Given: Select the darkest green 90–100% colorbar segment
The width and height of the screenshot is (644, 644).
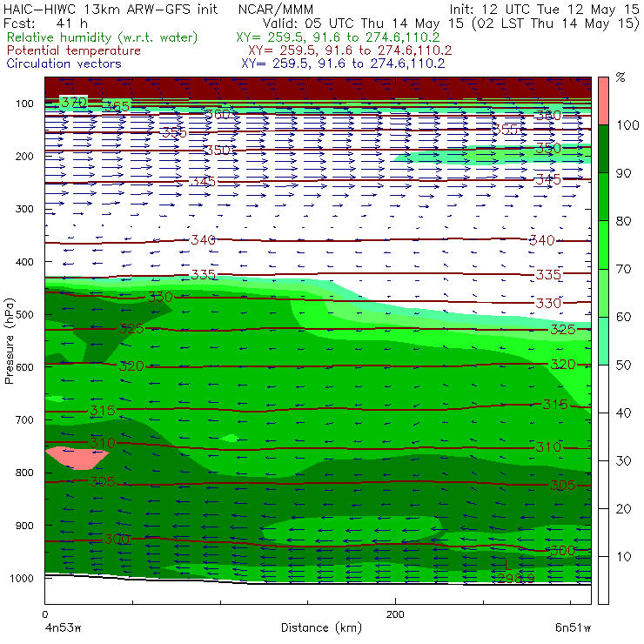Looking at the screenshot, I should [603, 149].
